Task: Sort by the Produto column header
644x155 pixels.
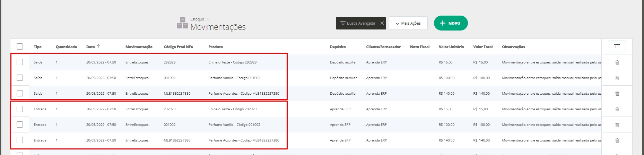Action: [x=216, y=47]
